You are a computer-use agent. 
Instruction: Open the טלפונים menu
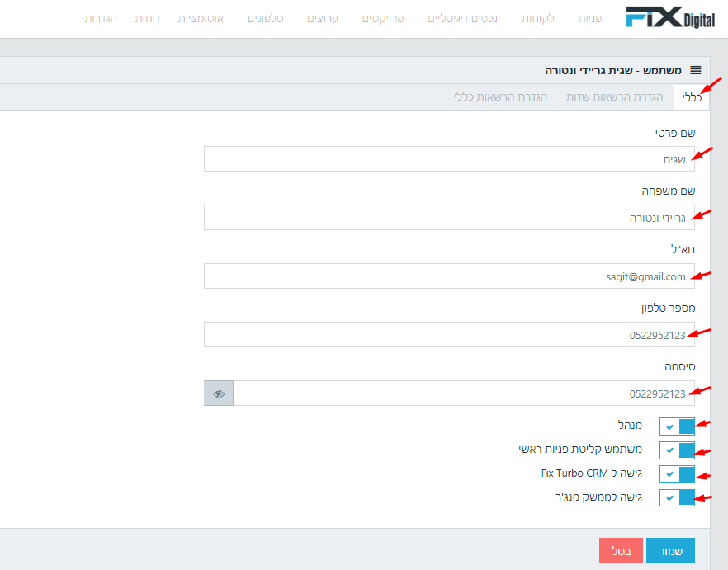(x=265, y=19)
